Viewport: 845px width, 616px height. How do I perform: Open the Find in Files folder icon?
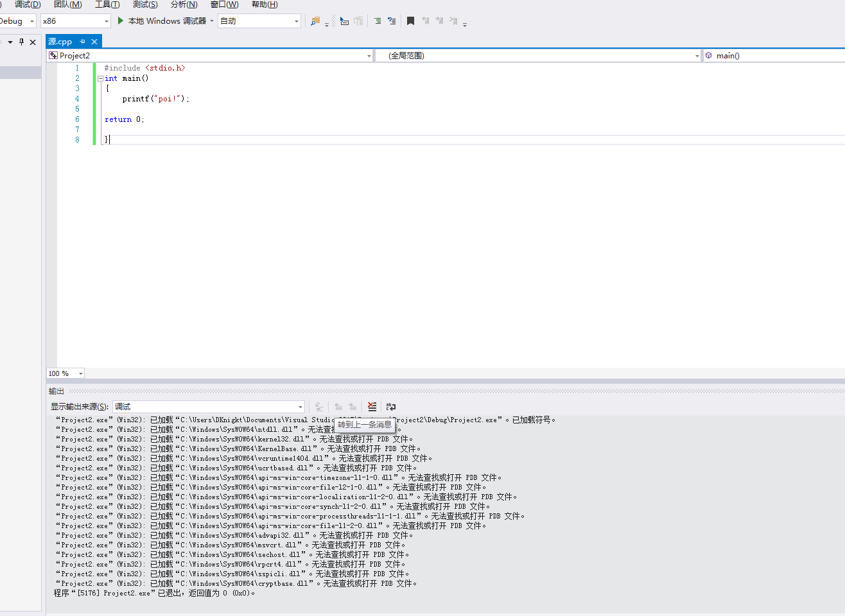coord(315,21)
